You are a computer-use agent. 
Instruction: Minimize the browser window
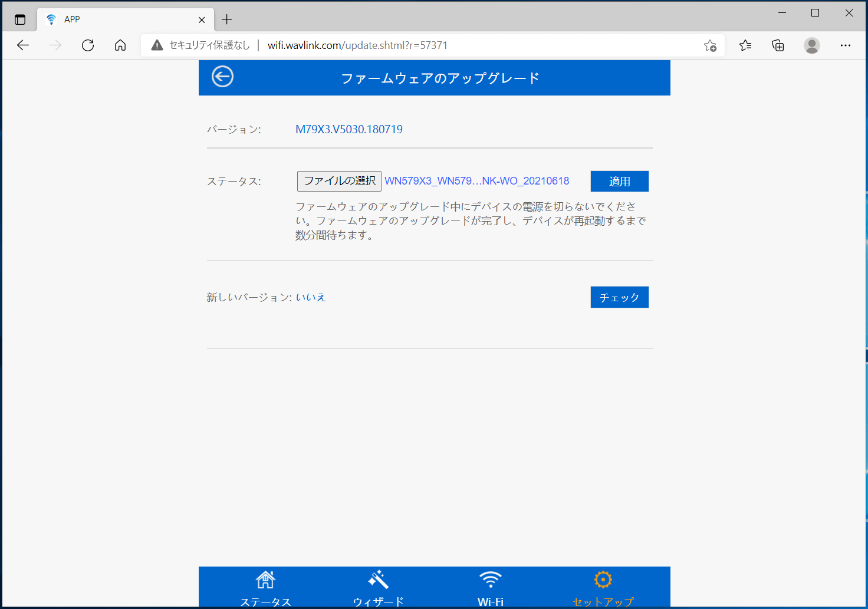(782, 13)
